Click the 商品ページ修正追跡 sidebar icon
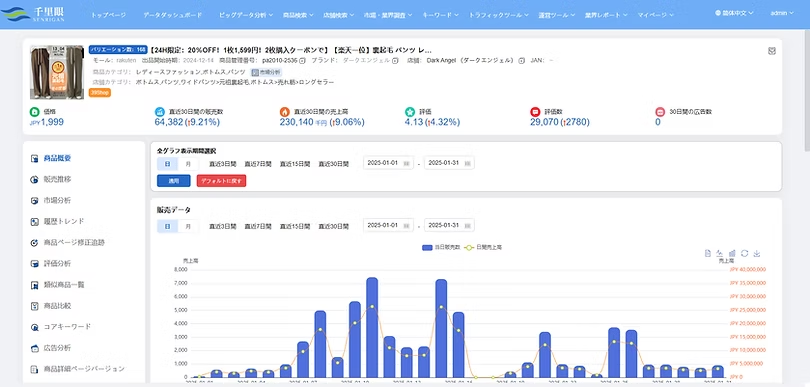 tap(35, 243)
